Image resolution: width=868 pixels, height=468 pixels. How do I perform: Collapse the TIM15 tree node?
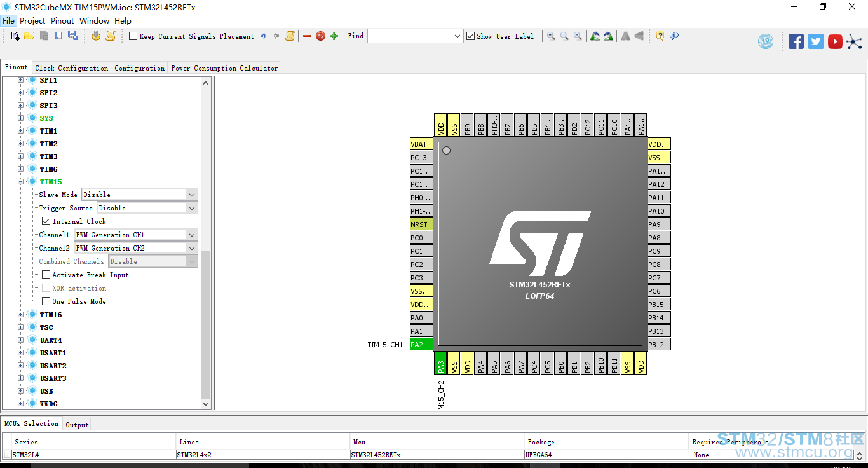click(x=21, y=182)
